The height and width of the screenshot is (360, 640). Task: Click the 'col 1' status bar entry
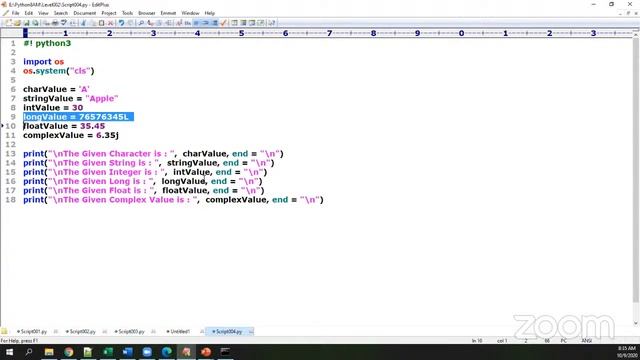coord(502,340)
